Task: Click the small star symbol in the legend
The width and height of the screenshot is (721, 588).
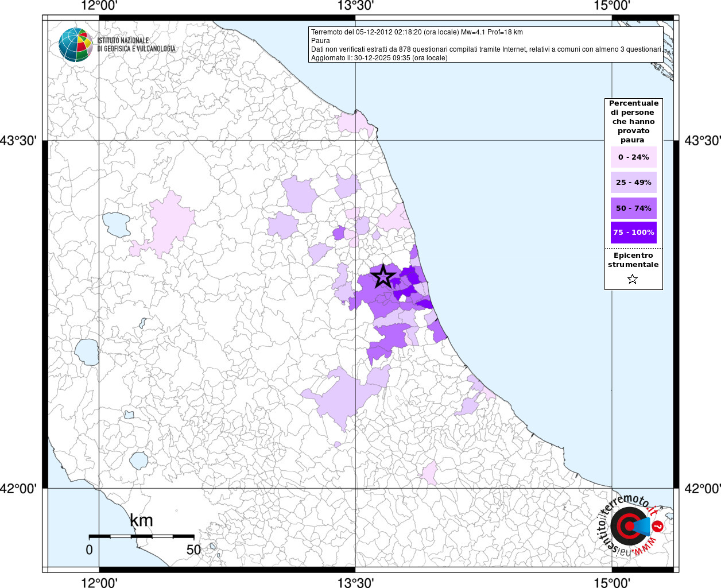Action: pyautogui.click(x=633, y=280)
